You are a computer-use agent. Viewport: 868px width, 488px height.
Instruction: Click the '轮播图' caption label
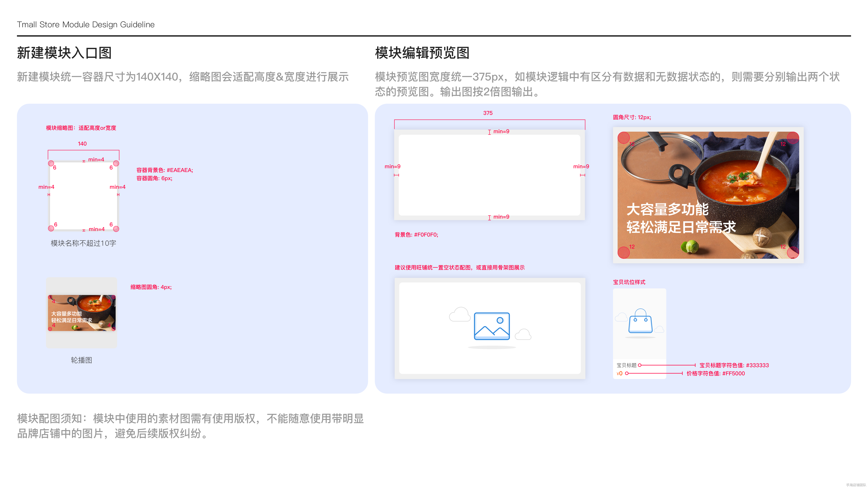[81, 360]
